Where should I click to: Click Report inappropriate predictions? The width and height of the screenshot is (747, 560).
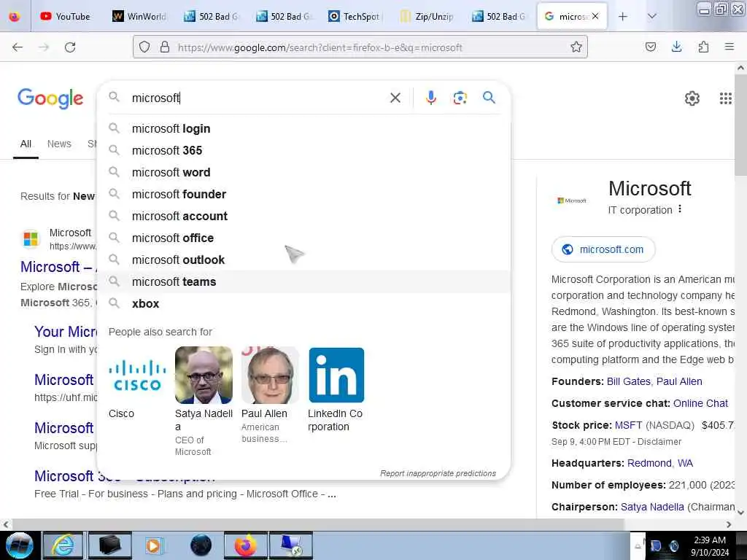438,473
